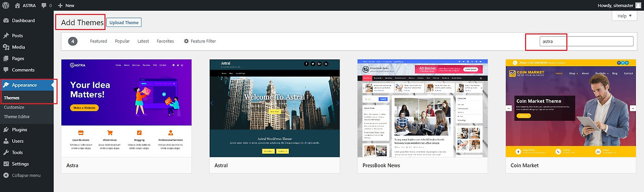Image resolution: width=644 pixels, height=192 pixels.
Task: Open the New content menu
Action: click(66, 5)
